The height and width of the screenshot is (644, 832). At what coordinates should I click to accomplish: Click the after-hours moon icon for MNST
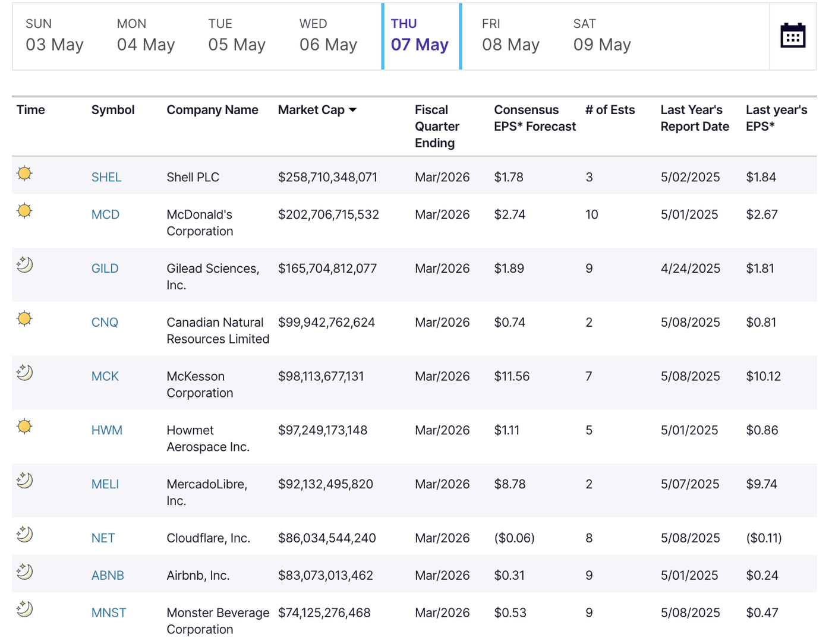[24, 609]
